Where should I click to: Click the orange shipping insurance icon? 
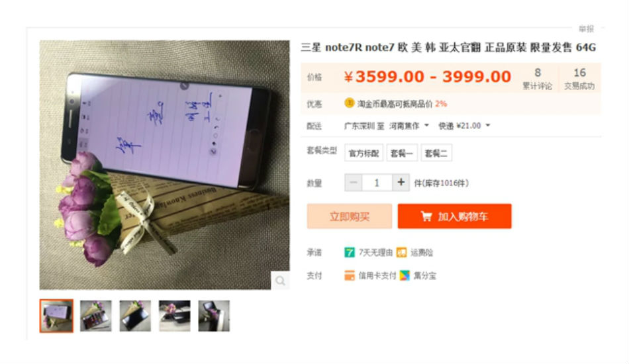pyautogui.click(x=401, y=252)
